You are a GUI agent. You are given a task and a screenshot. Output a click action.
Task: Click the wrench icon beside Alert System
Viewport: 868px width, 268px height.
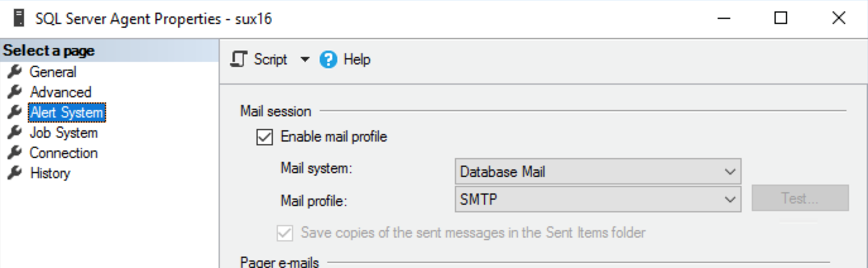(x=14, y=113)
